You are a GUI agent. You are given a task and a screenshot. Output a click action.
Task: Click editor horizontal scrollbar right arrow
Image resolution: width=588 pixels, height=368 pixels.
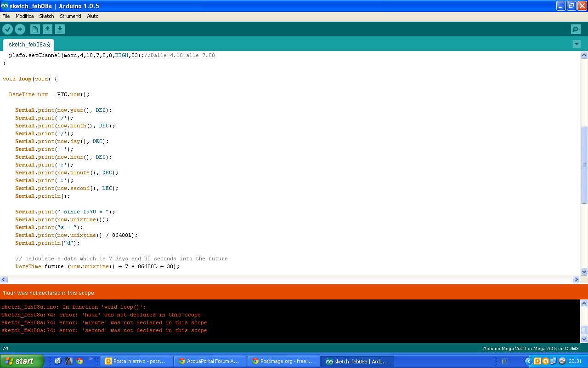(x=577, y=280)
